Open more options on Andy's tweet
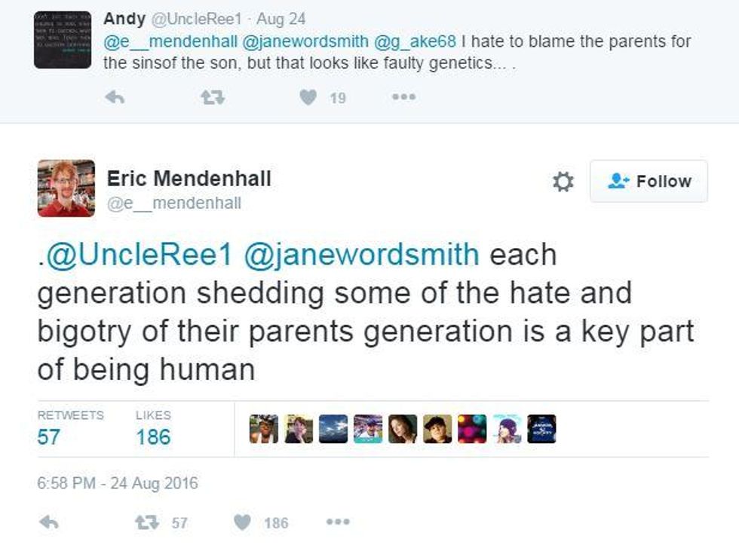This screenshot has width=739, height=560. (x=404, y=97)
